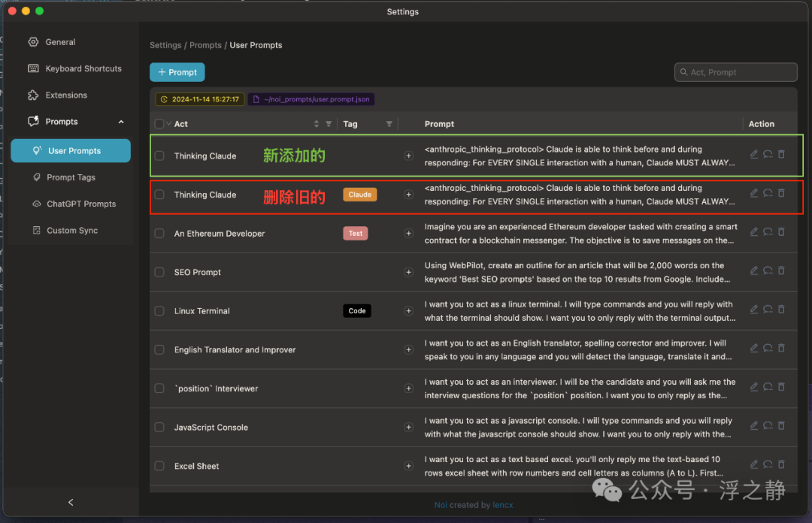Image resolution: width=812 pixels, height=523 pixels.
Task: Delete the Thinking Claude row tagged Claude
Action: pos(781,194)
